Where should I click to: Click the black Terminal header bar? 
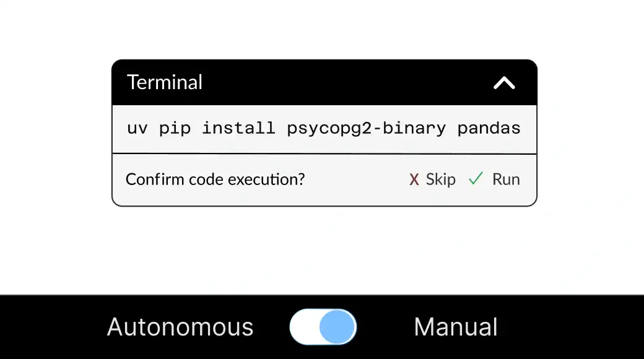[x=324, y=82]
